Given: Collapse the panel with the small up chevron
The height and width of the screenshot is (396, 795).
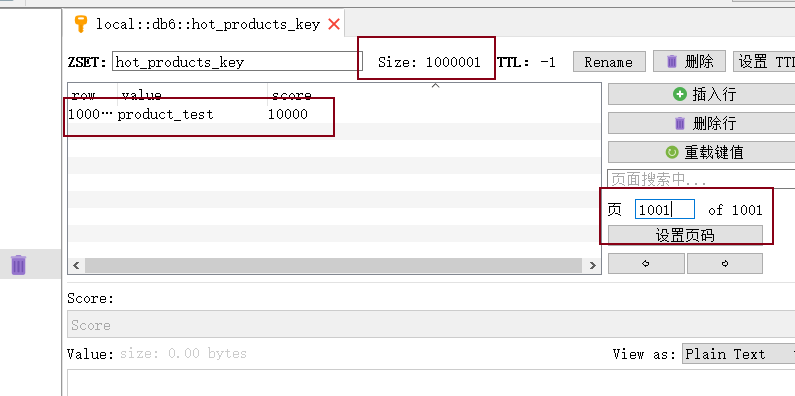Looking at the screenshot, I should pos(435,86).
